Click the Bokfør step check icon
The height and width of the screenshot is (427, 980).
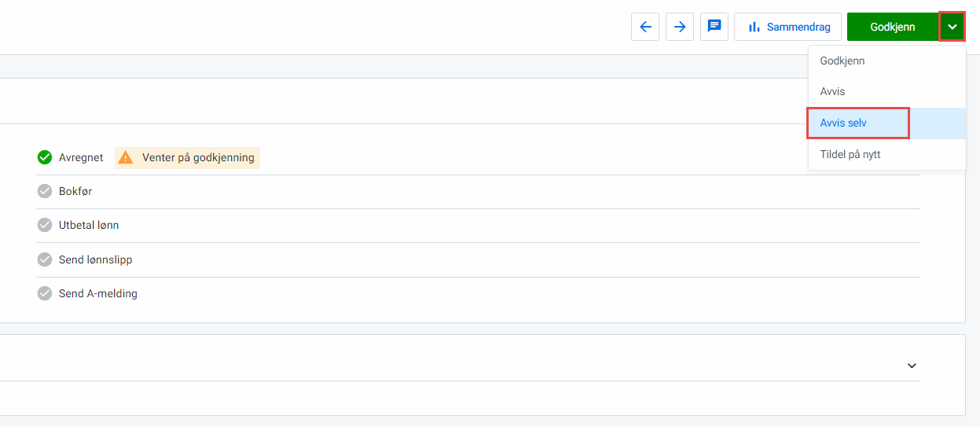click(x=45, y=191)
